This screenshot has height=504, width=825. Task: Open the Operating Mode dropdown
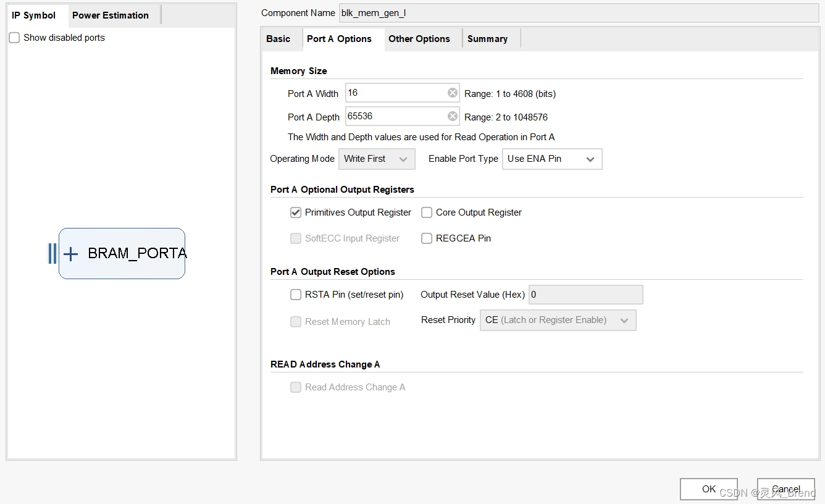click(x=377, y=159)
